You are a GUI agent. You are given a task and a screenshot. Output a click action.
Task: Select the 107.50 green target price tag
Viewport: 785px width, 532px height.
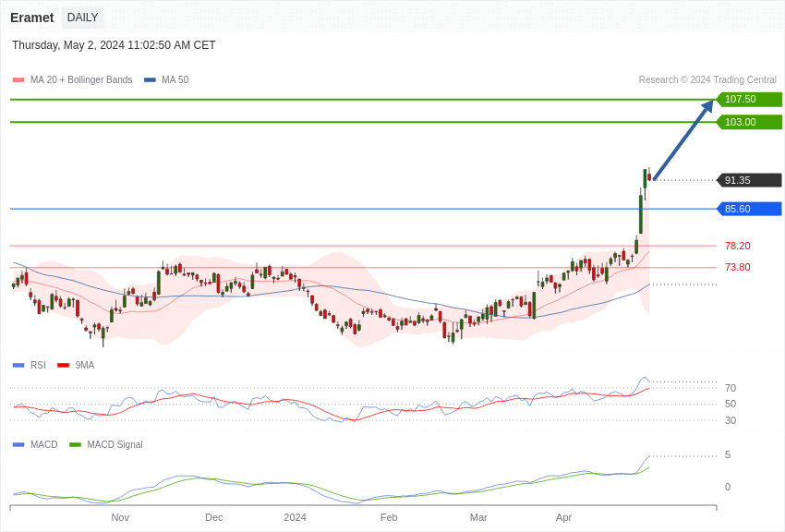[x=749, y=100]
